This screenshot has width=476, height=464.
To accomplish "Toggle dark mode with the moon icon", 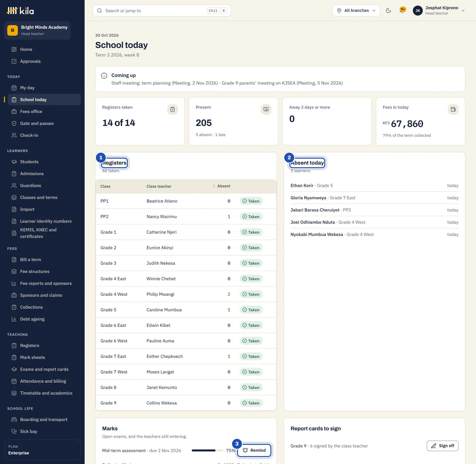I will click(x=388, y=11).
